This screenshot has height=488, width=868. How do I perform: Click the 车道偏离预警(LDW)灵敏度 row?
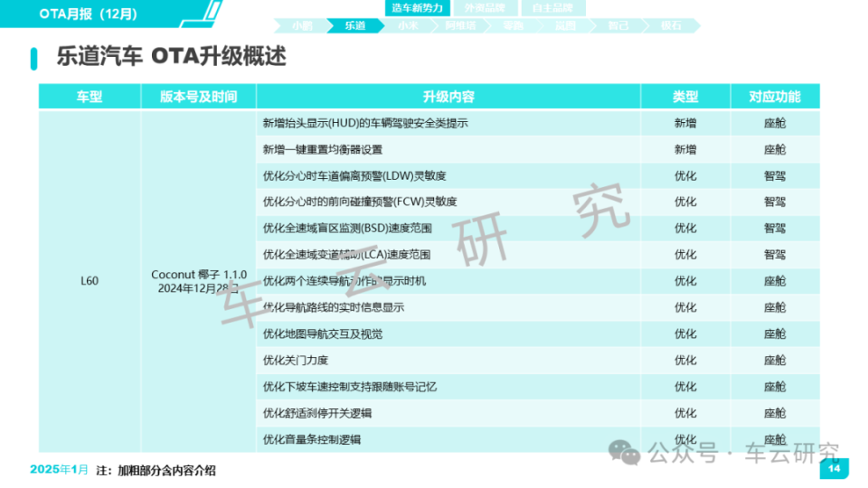448,176
